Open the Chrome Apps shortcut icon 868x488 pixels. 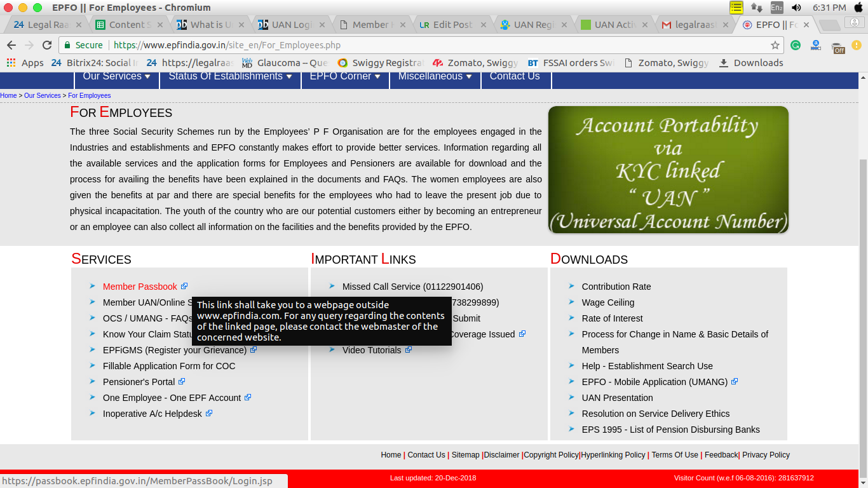pos(11,63)
